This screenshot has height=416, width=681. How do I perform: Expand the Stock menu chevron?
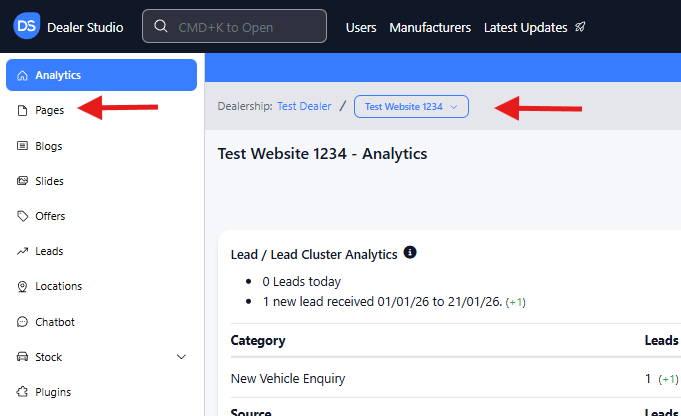(181, 357)
